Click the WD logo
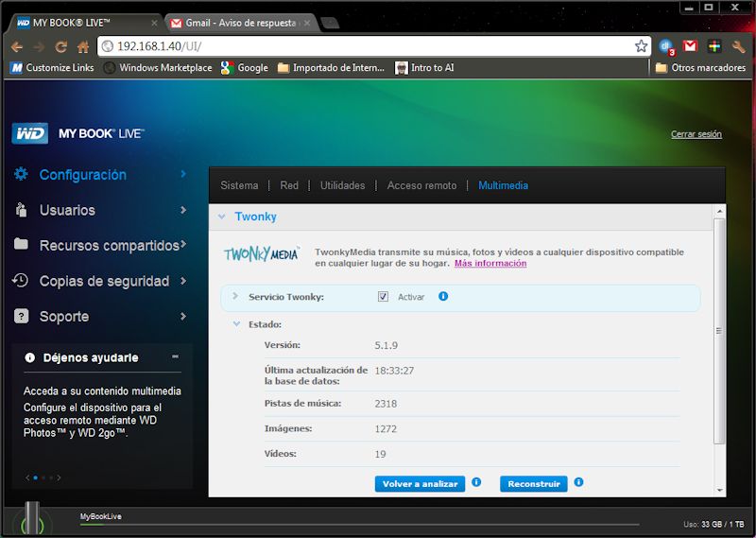Image resolution: width=756 pixels, height=538 pixels. pyautogui.click(x=30, y=133)
